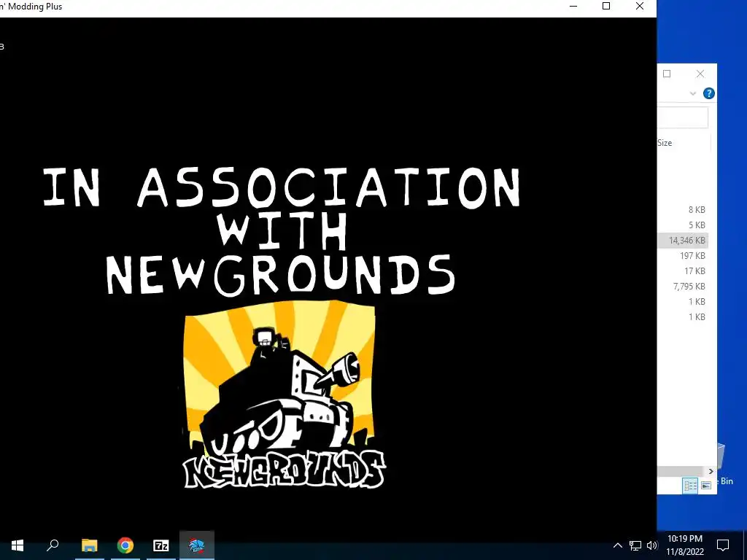Select the Modding Plus game taskbar icon
This screenshot has width=747, height=560.
(197, 545)
